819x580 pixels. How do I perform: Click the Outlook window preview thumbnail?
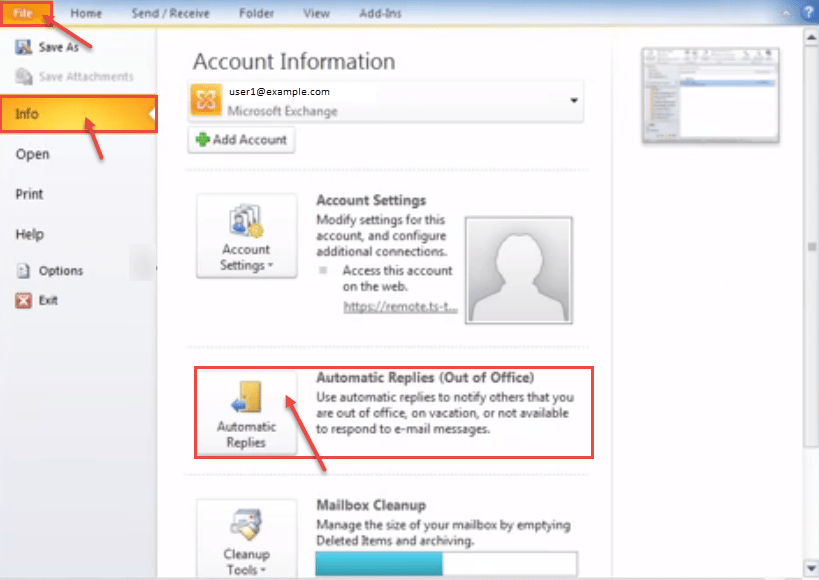click(710, 95)
